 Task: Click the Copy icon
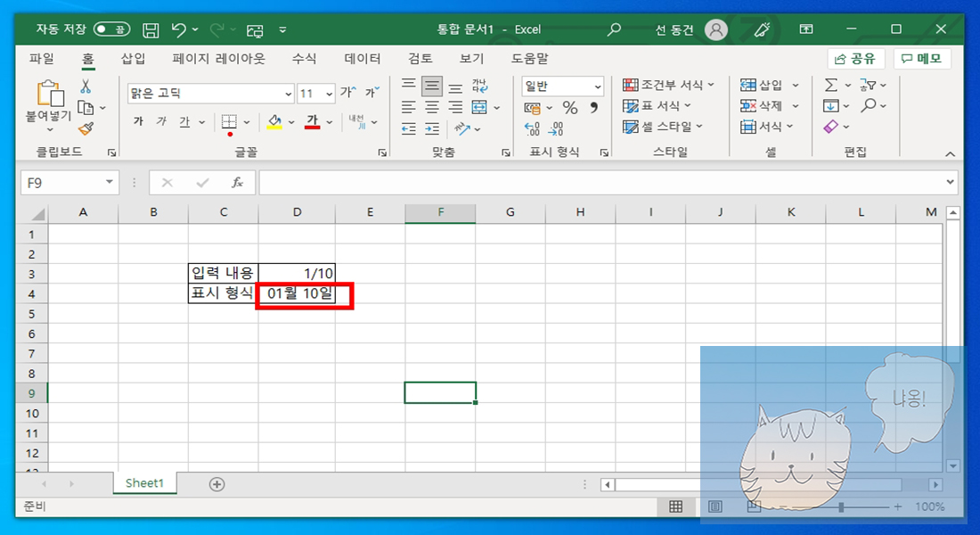(x=86, y=108)
